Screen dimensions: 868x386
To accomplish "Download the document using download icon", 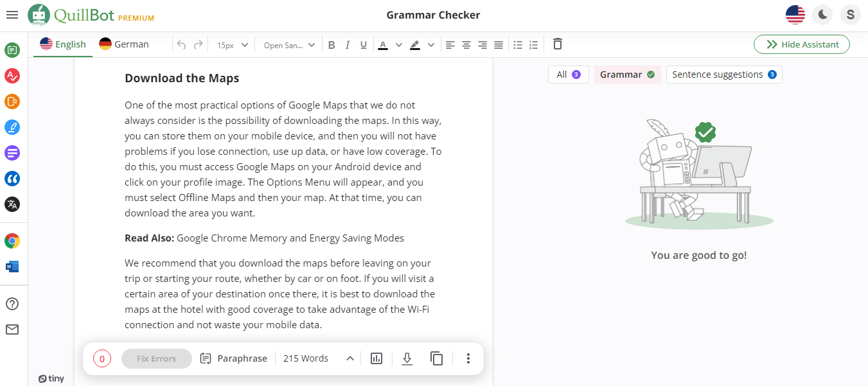I will tap(407, 358).
